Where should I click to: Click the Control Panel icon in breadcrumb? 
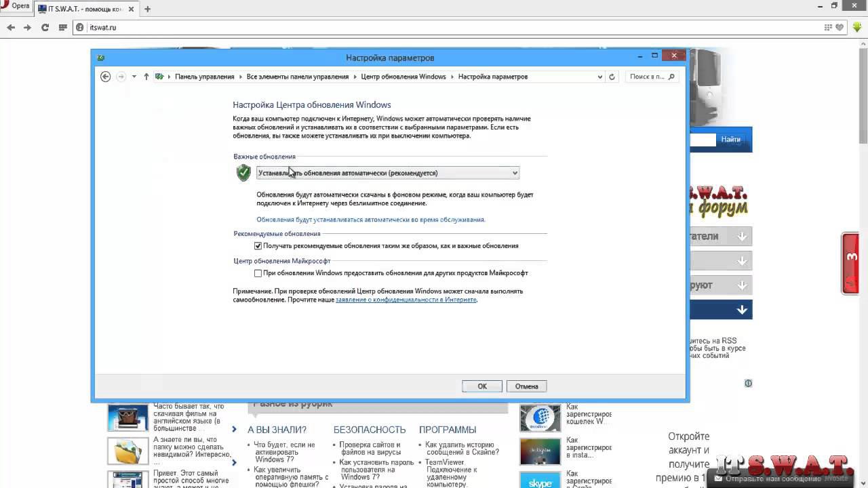point(159,77)
